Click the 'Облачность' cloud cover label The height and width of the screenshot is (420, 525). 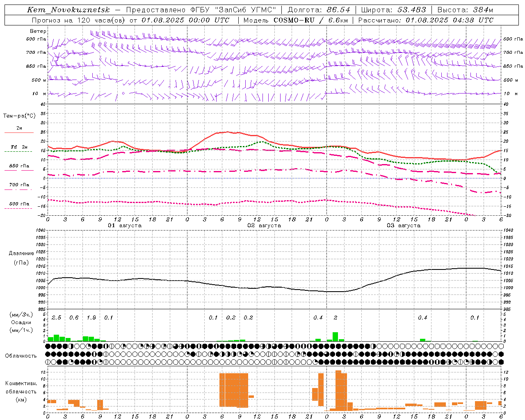pyautogui.click(x=21, y=356)
